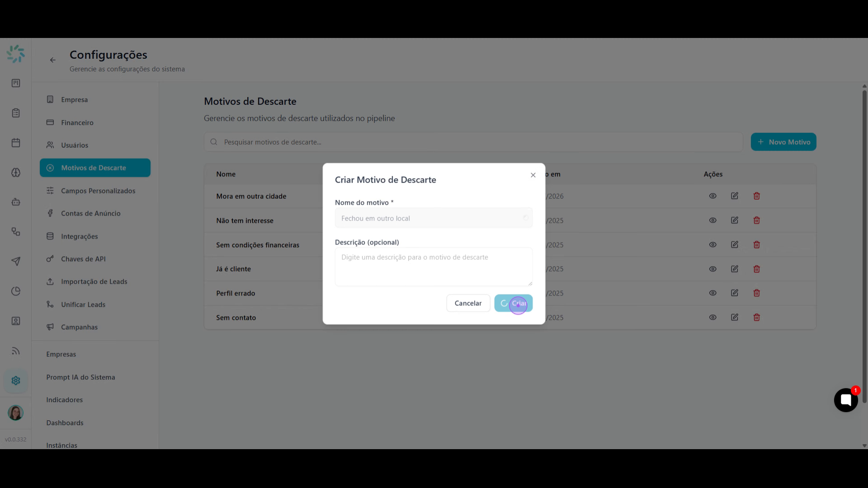Edit the Sem condições financeiras reason
The width and height of the screenshot is (868, 488).
[735, 245]
